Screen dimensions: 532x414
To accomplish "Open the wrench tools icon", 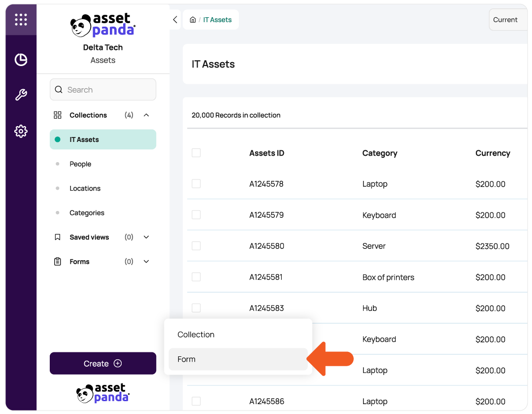I will (21, 95).
